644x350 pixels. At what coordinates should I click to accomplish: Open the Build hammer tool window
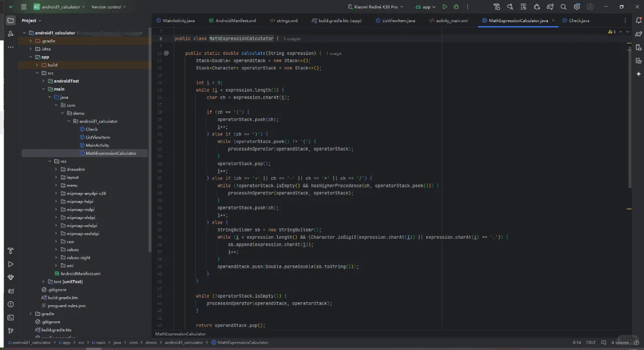click(x=11, y=251)
